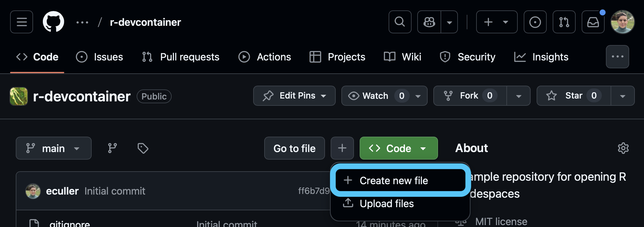This screenshot has width=644, height=227.
Task: Expand the Fork options dropdown arrow
Action: coord(519,96)
